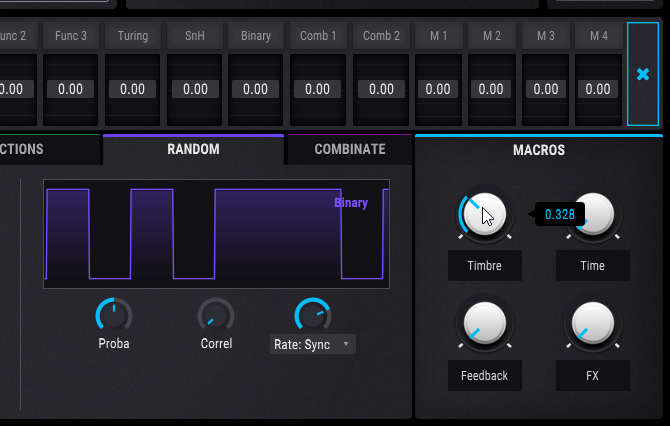Click the Timbre macro name label
Image resolution: width=670 pixels, height=426 pixels.
(x=485, y=266)
